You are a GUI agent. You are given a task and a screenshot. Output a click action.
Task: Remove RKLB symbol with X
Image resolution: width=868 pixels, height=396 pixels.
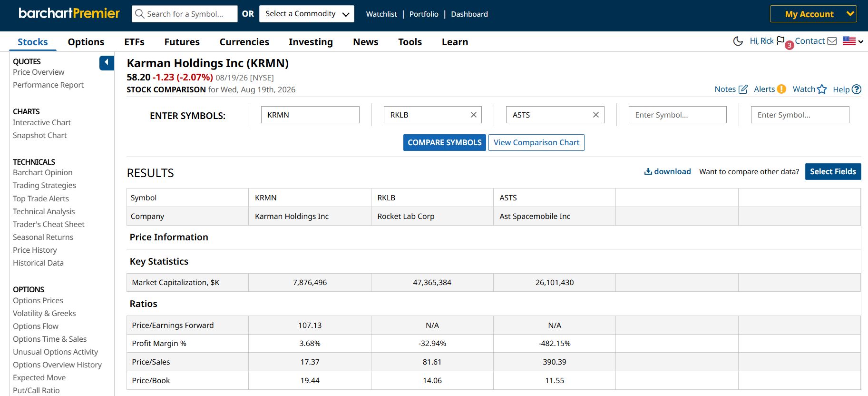[473, 115]
